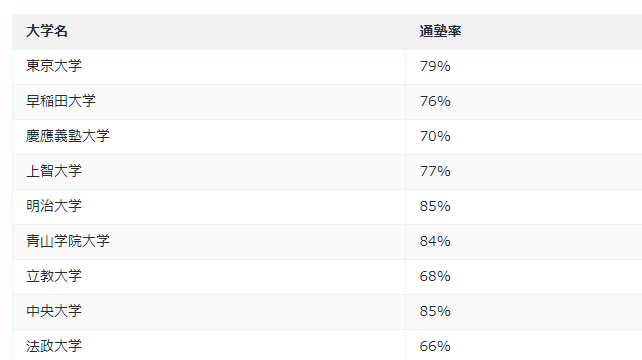
Task: Click the 70% value for 慶應義塾大学
Action: click(x=435, y=136)
